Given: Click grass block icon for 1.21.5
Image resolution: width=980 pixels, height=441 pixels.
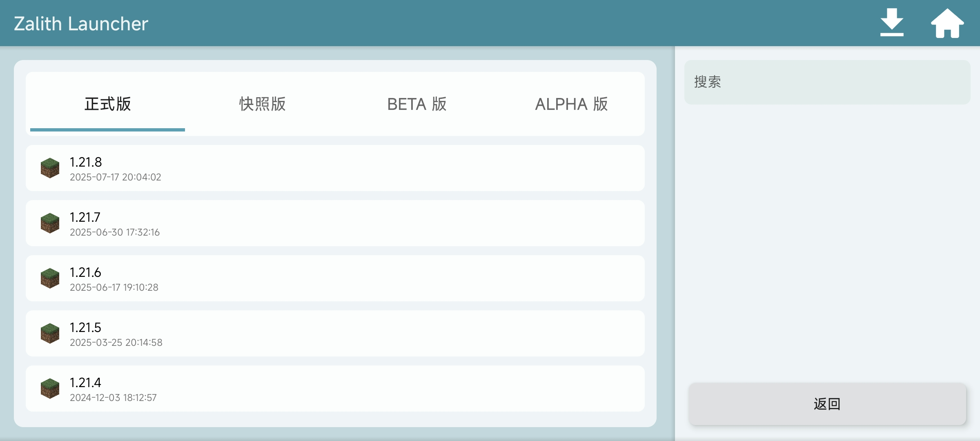Looking at the screenshot, I should 50,333.
